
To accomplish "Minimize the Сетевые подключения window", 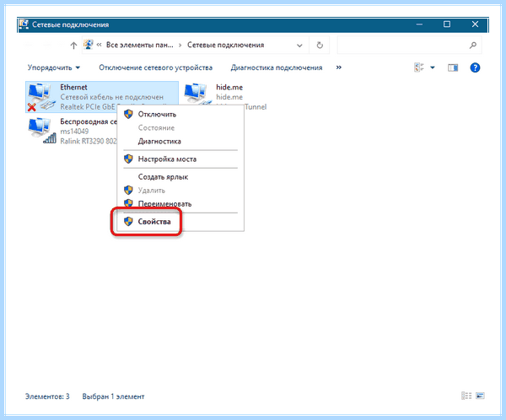I will pyautogui.click(x=419, y=24).
